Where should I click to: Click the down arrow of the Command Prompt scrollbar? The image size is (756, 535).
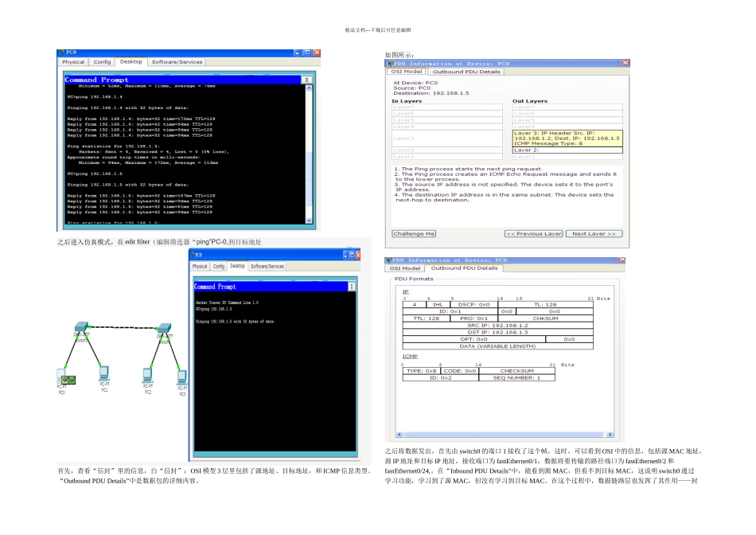click(x=309, y=221)
